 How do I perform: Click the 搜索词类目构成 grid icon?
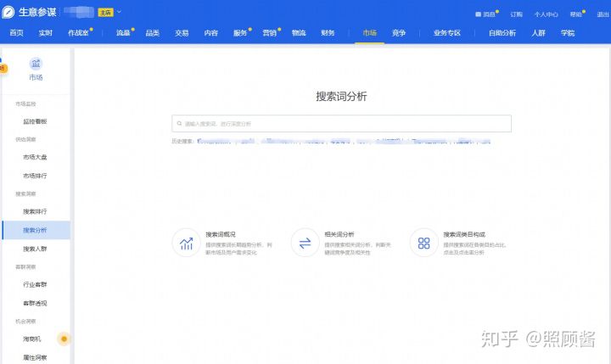(x=423, y=243)
